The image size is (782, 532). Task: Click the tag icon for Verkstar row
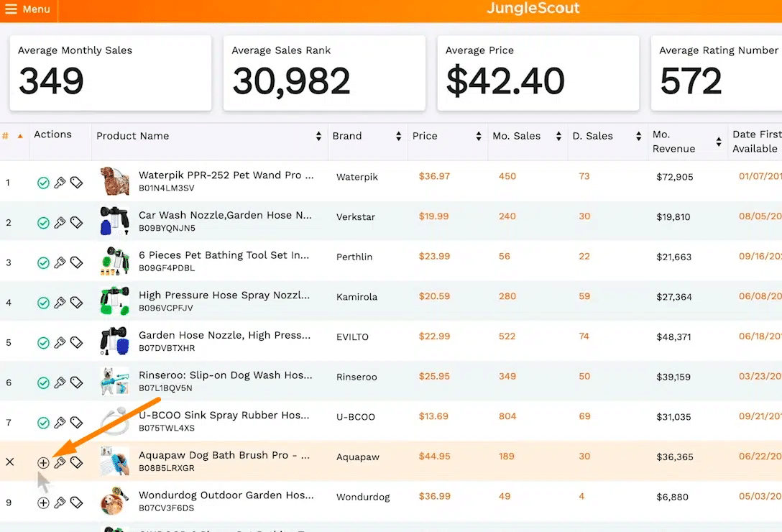[x=76, y=223]
